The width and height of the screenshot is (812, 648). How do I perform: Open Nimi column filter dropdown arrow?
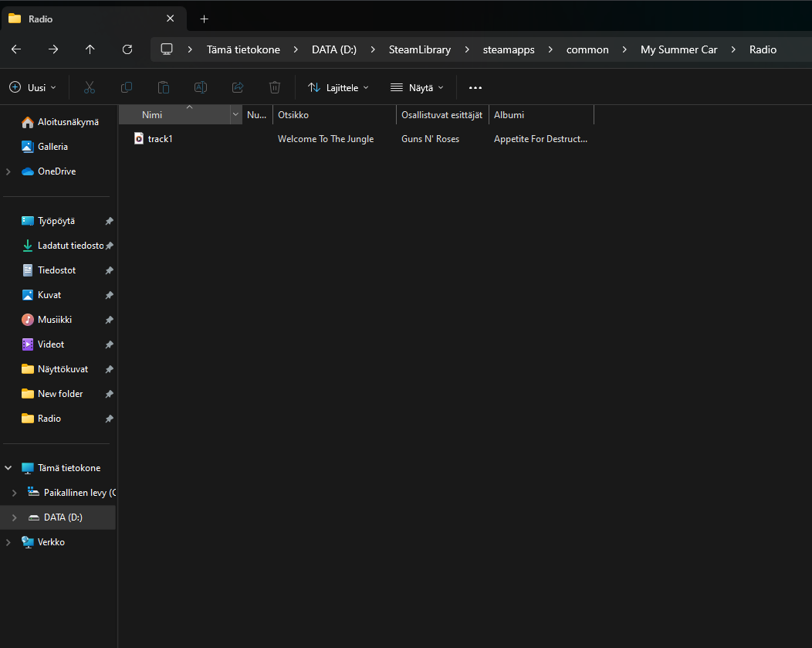click(235, 114)
